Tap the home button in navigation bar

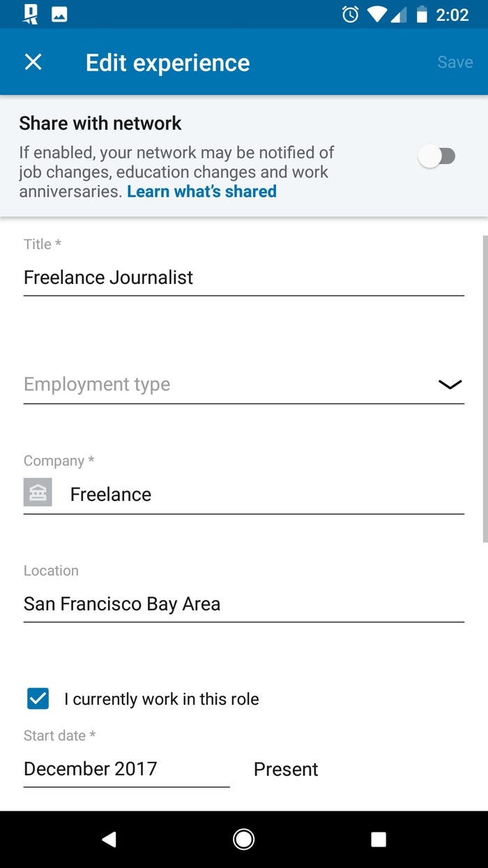coord(243,839)
